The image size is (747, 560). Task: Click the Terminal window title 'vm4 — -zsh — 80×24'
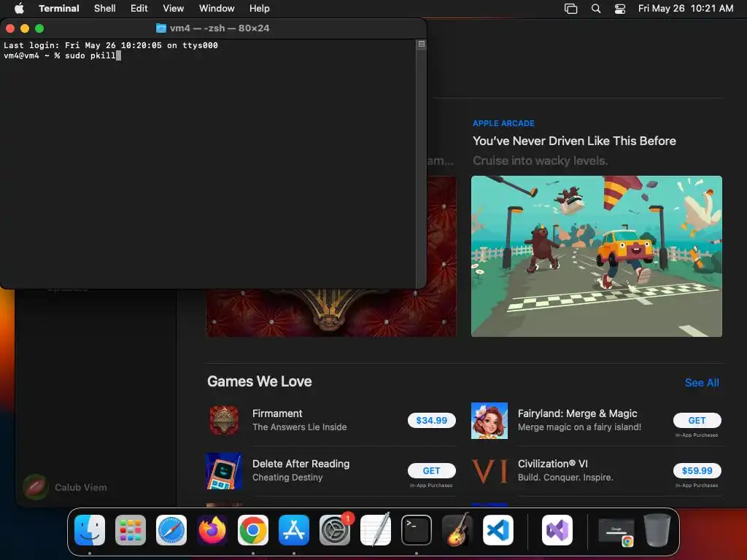click(x=219, y=28)
